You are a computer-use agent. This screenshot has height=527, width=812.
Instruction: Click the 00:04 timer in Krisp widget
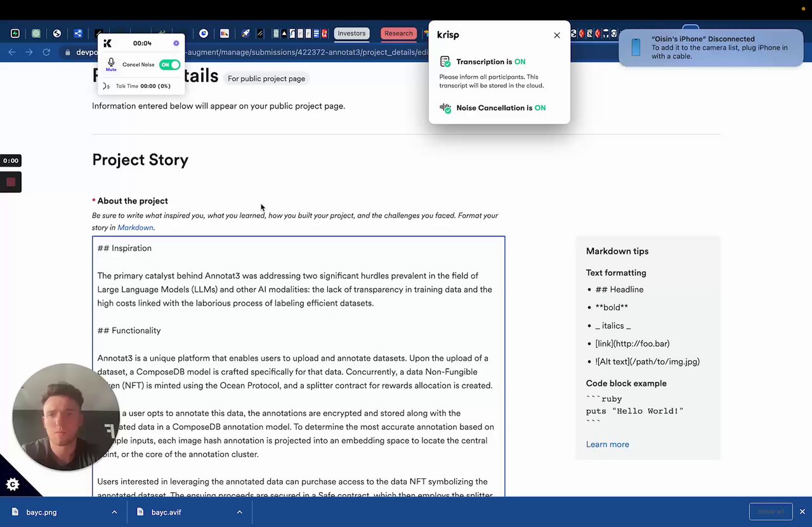(142, 43)
